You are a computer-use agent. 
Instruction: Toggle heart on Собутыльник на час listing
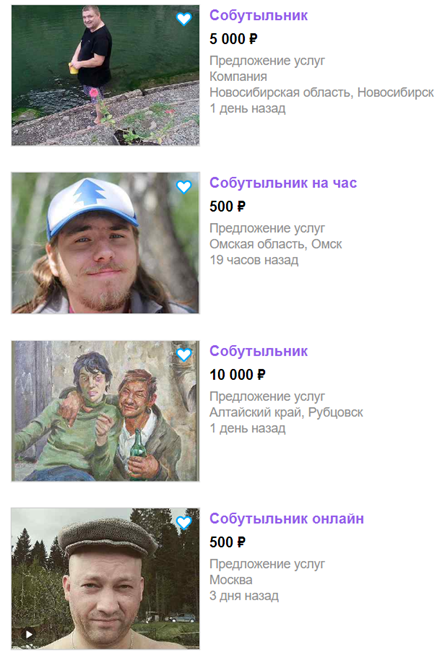coord(184,187)
